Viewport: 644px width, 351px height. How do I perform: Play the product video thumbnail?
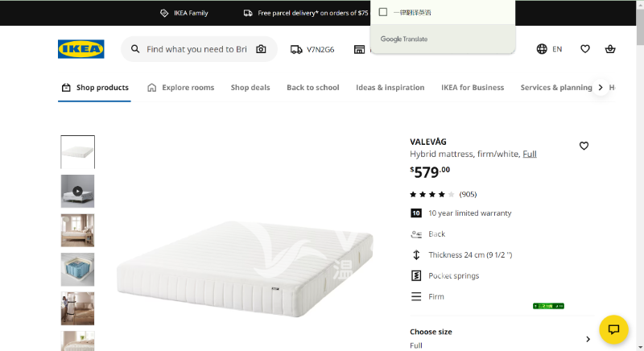(77, 191)
